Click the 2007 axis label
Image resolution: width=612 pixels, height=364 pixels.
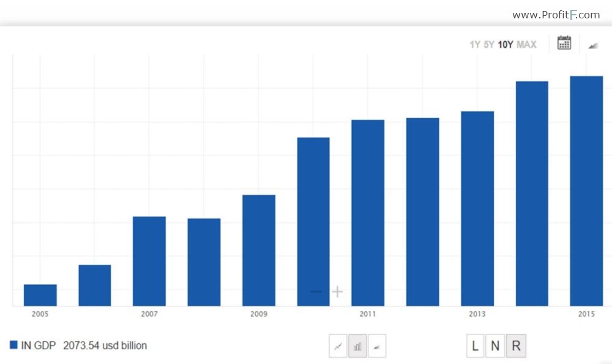[149, 314]
